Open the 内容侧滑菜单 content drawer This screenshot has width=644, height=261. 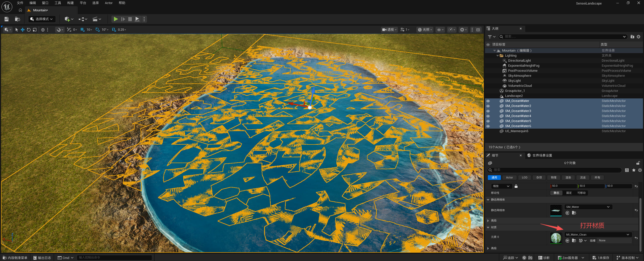pos(15,258)
